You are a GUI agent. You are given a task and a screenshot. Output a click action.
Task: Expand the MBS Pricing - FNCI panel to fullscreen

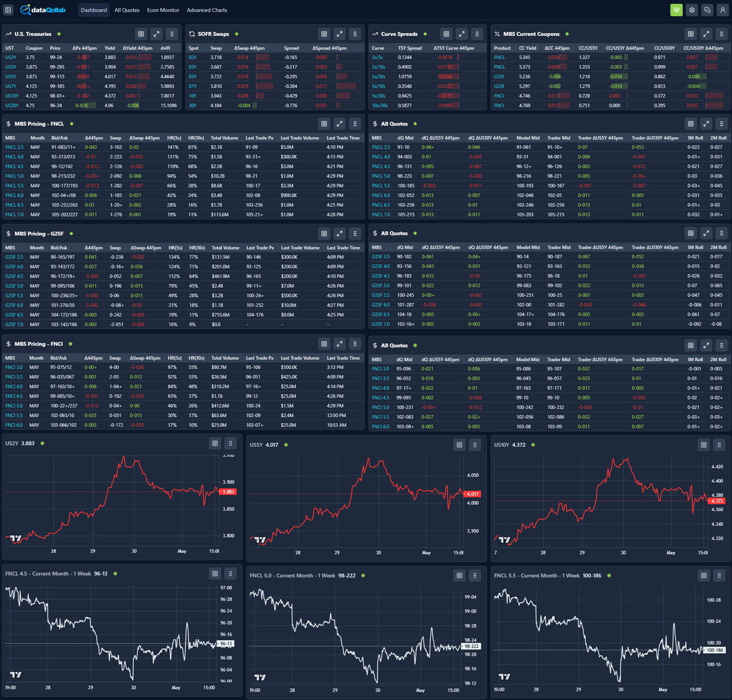[x=340, y=344]
